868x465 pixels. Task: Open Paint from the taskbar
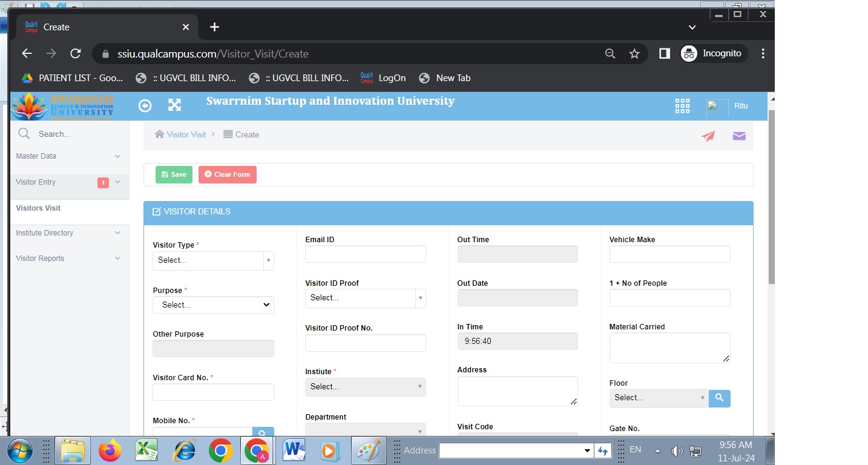[x=368, y=450]
